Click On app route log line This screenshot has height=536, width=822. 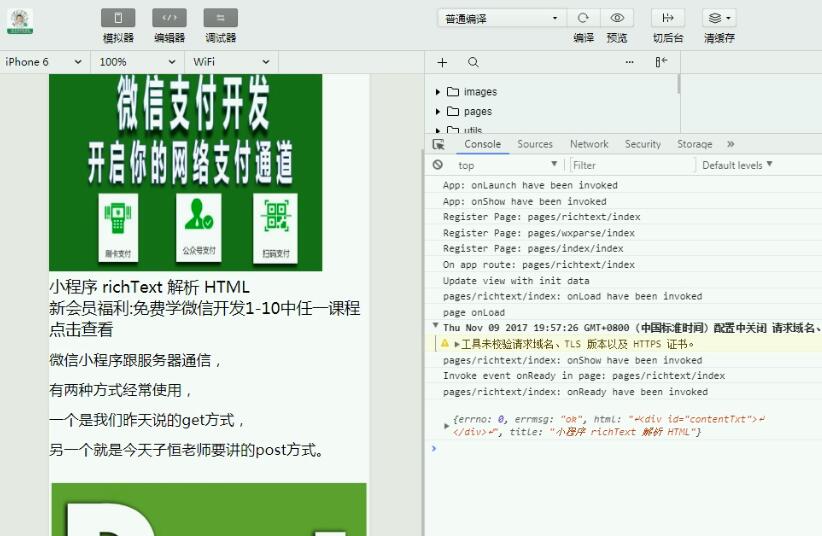[x=538, y=265]
